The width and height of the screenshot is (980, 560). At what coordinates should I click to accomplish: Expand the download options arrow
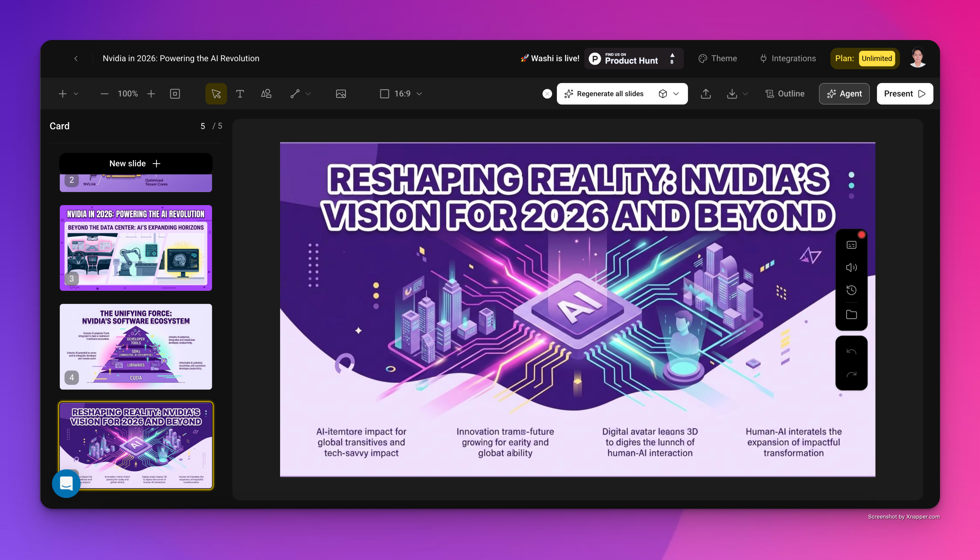(745, 94)
